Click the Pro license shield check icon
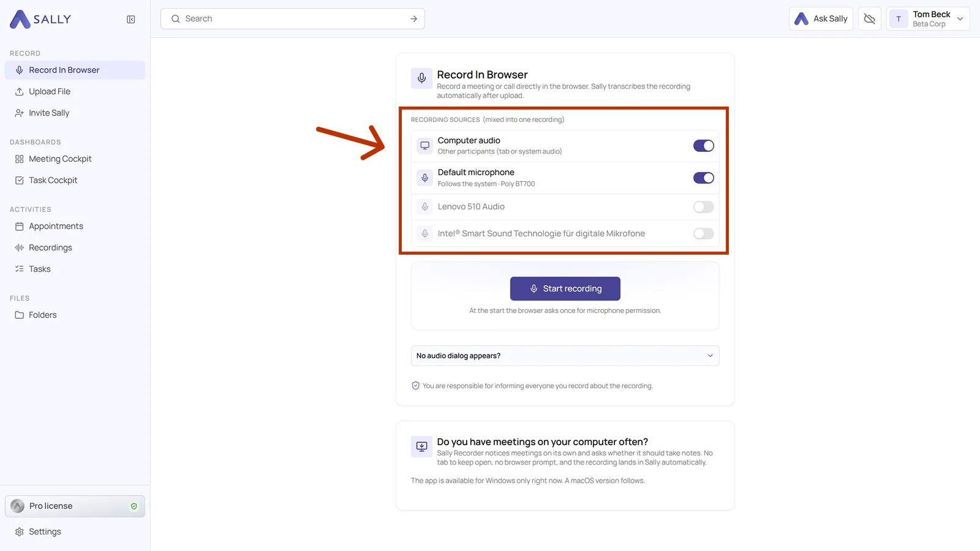The width and height of the screenshot is (980, 551). (134, 506)
